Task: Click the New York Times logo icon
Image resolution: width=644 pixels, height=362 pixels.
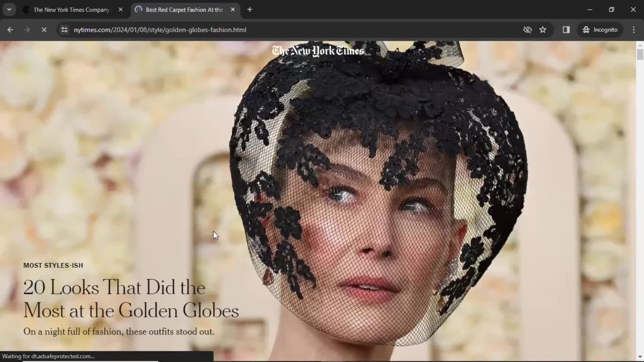Action: click(x=318, y=50)
